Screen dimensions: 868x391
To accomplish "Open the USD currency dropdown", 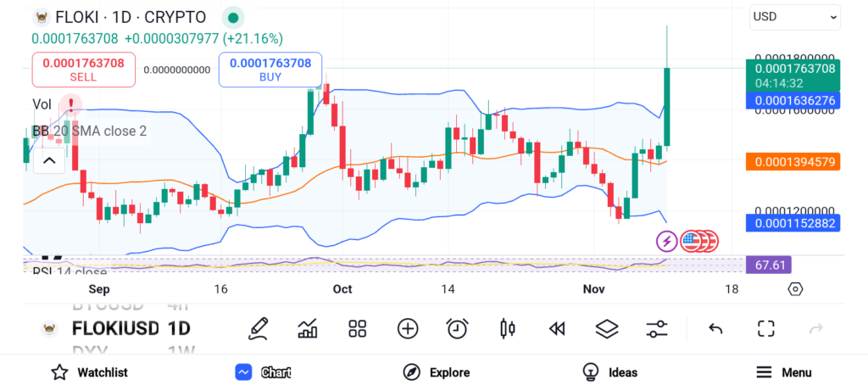I will pos(794,16).
